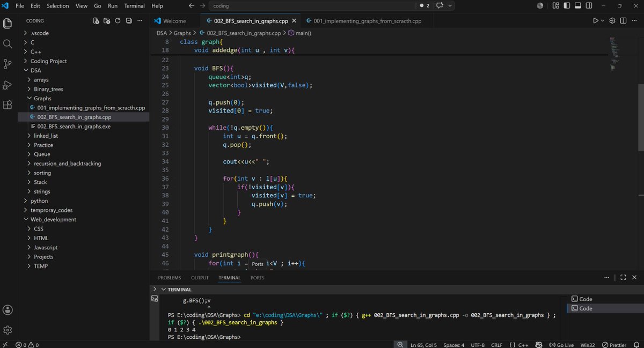Run the C++ file with play button
Image resolution: width=644 pixels, height=348 pixels.
coord(596,21)
